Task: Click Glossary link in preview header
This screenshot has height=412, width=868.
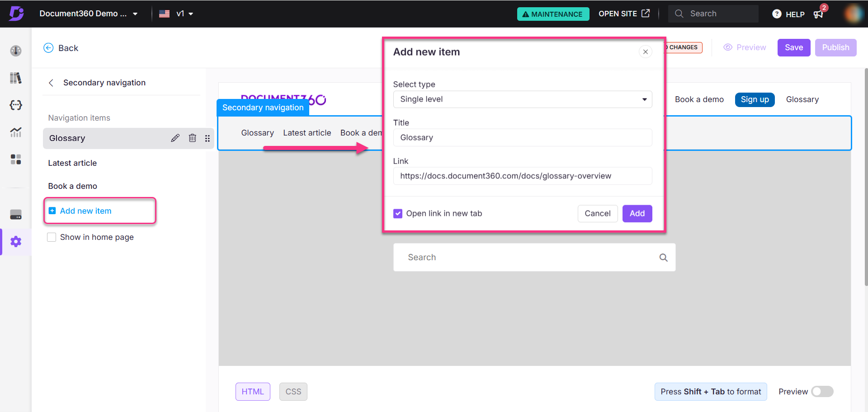Action: pyautogui.click(x=802, y=99)
